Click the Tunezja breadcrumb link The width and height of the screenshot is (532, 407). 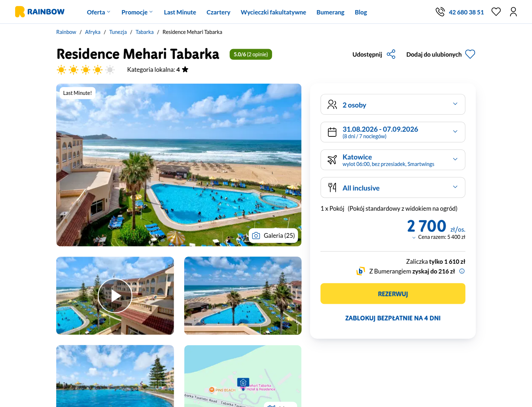point(118,32)
